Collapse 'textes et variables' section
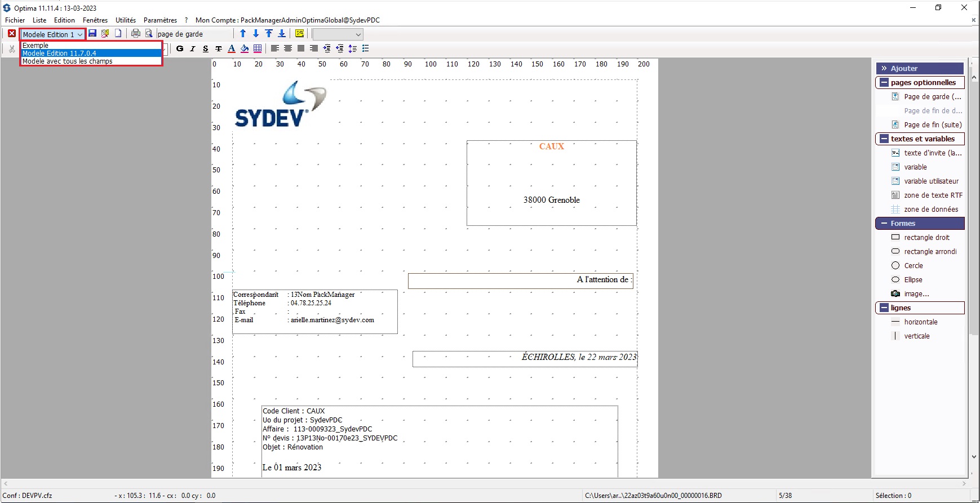Image resolution: width=980 pixels, height=503 pixels. 884,139
